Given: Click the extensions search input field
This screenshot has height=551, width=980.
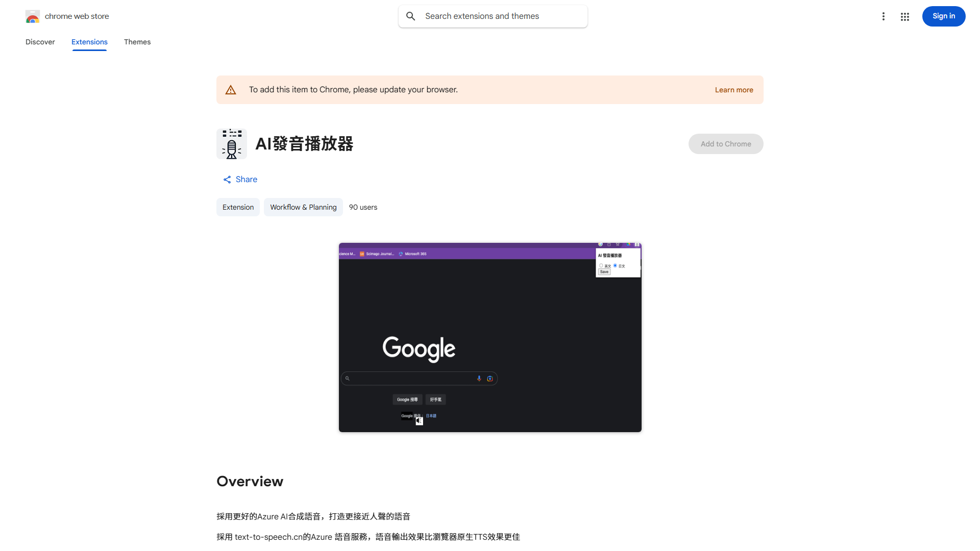Looking at the screenshot, I should click(493, 16).
